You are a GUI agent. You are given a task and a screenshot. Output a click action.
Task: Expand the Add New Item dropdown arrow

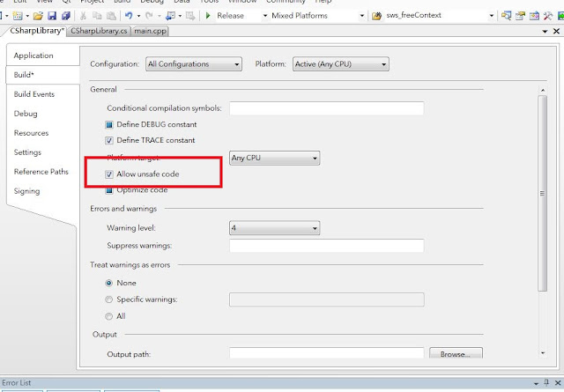click(27, 16)
